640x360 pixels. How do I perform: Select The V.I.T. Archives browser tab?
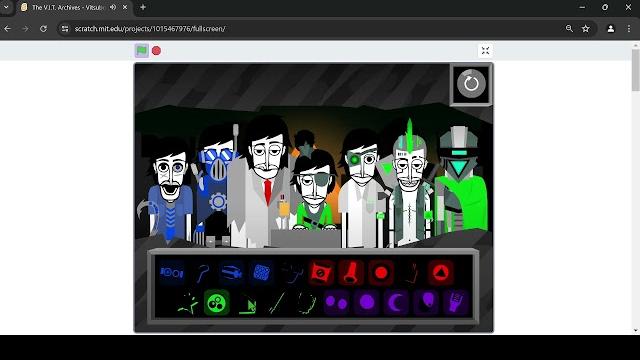(67, 7)
